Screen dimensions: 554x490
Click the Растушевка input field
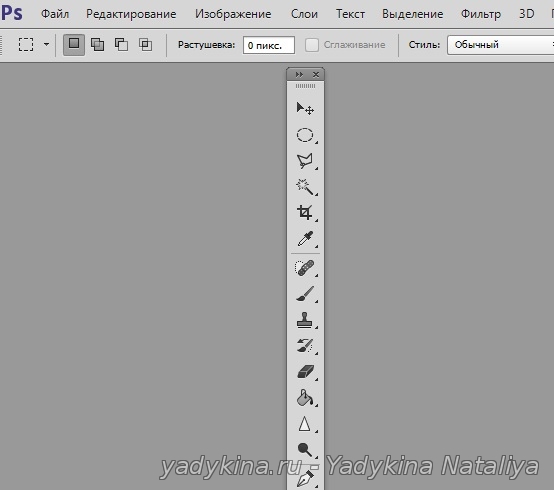pos(269,45)
